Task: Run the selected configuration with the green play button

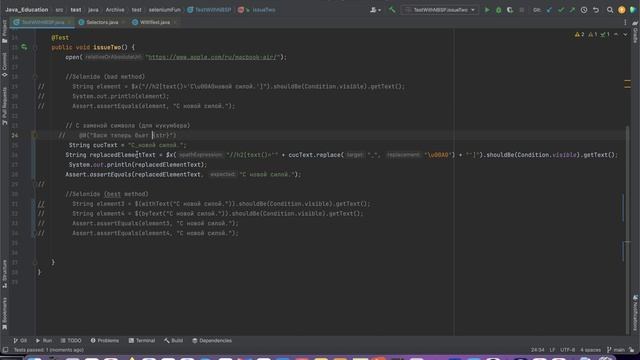Action: [487, 10]
